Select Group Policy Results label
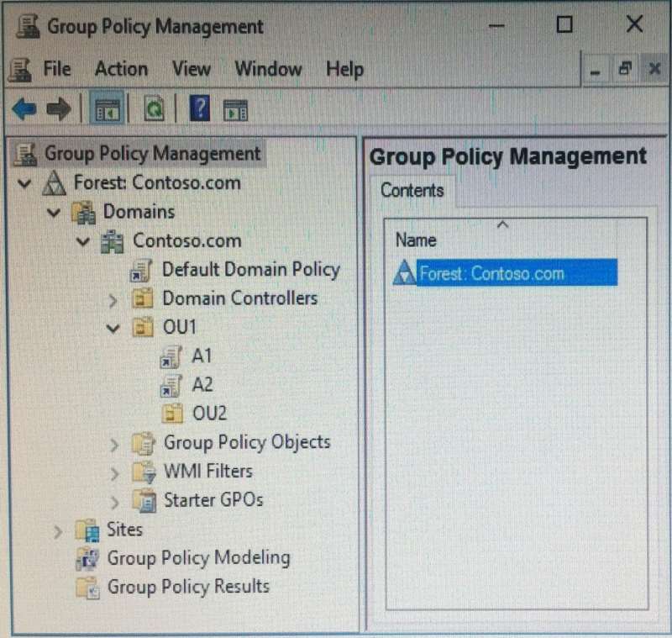 [x=188, y=588]
